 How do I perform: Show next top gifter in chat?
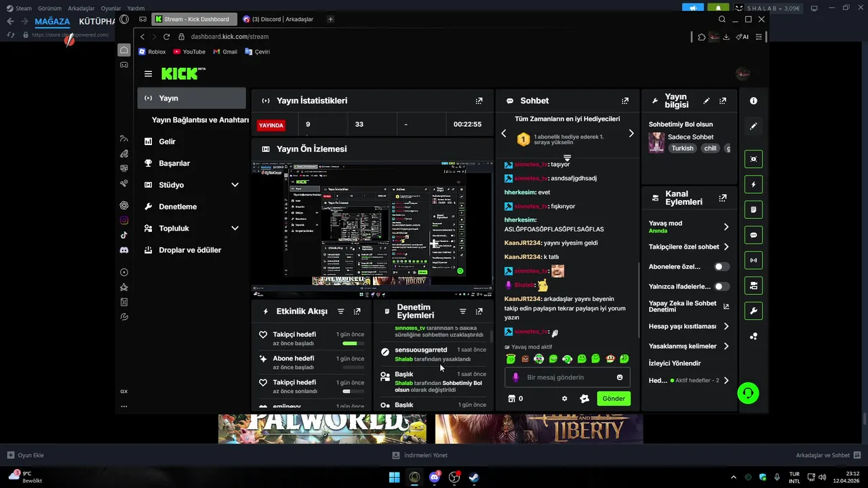pyautogui.click(x=631, y=134)
